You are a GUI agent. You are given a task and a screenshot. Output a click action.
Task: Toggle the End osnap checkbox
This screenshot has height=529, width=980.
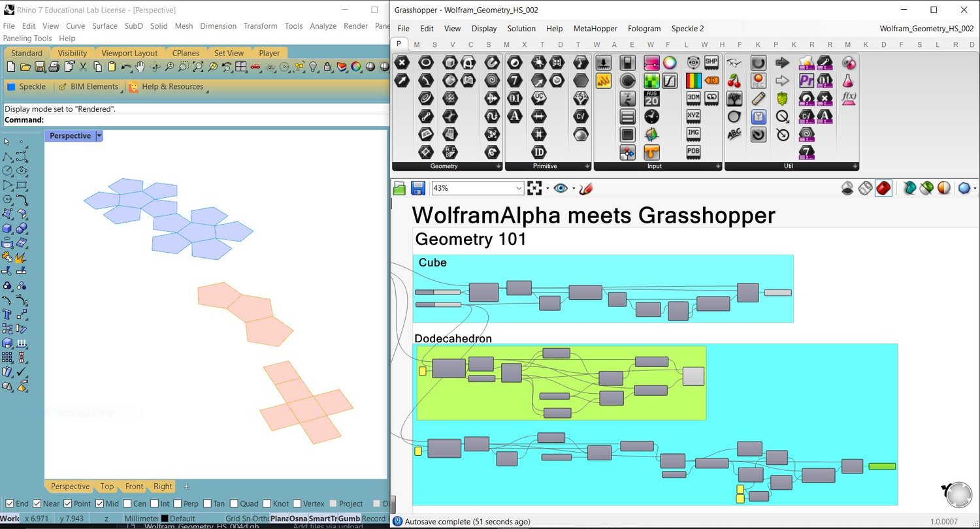coord(9,504)
